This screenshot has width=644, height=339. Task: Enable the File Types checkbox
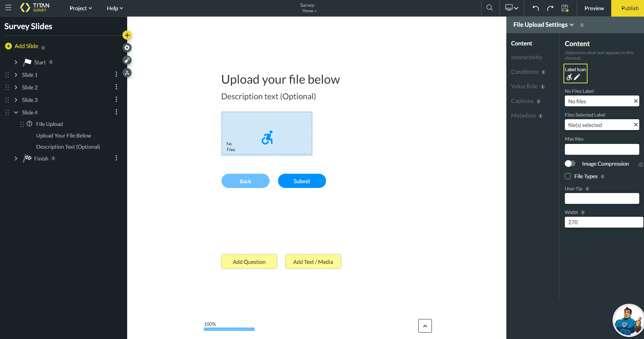tap(568, 176)
